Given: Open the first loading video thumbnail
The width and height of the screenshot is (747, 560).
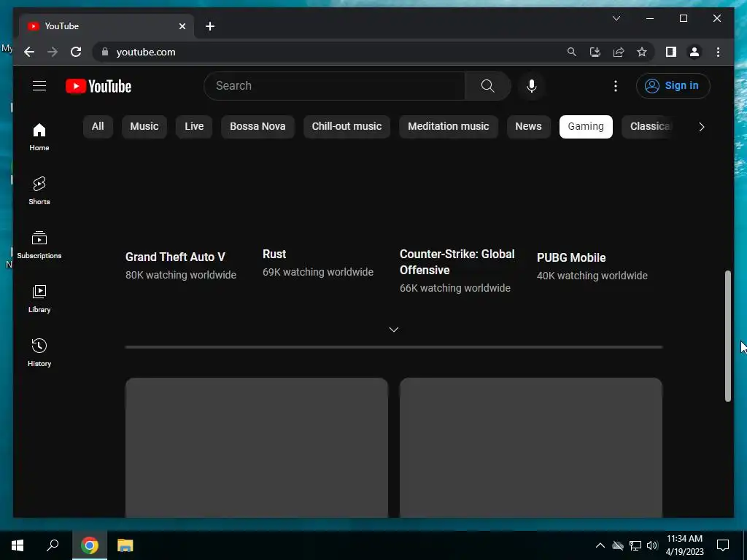Looking at the screenshot, I should point(257,448).
